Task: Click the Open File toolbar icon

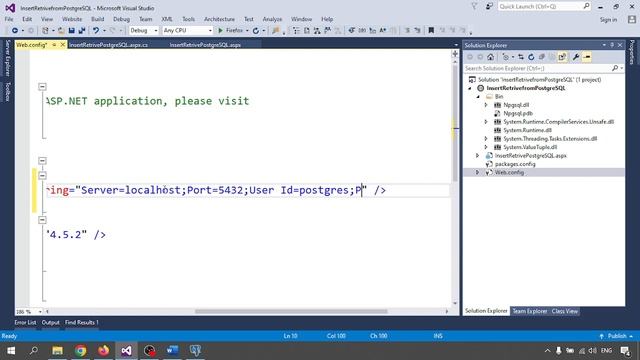Action: point(61,31)
